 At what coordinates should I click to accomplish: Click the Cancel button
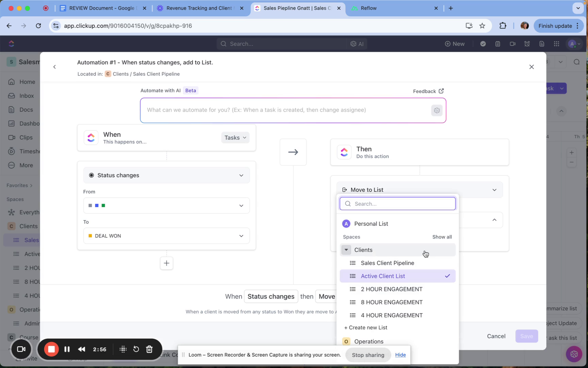(496, 336)
